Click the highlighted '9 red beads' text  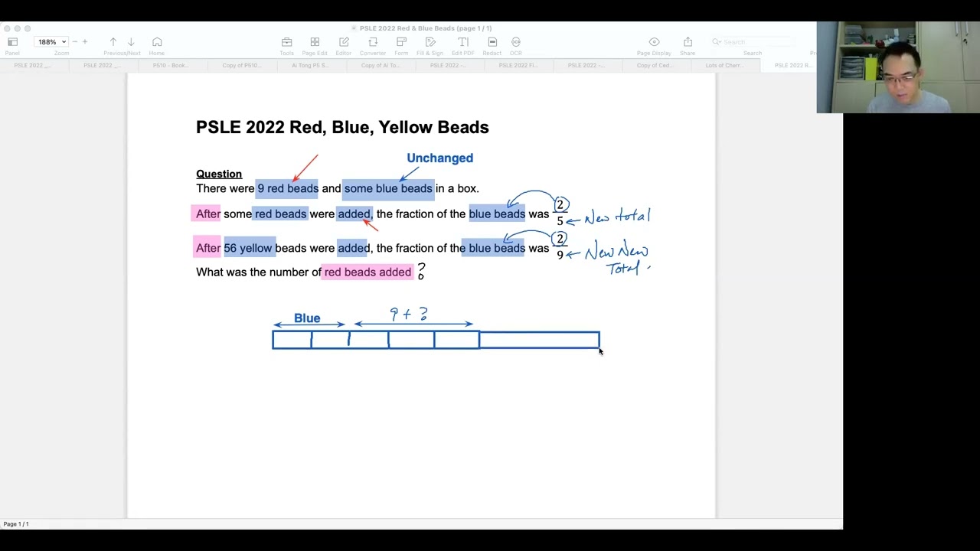pos(288,188)
